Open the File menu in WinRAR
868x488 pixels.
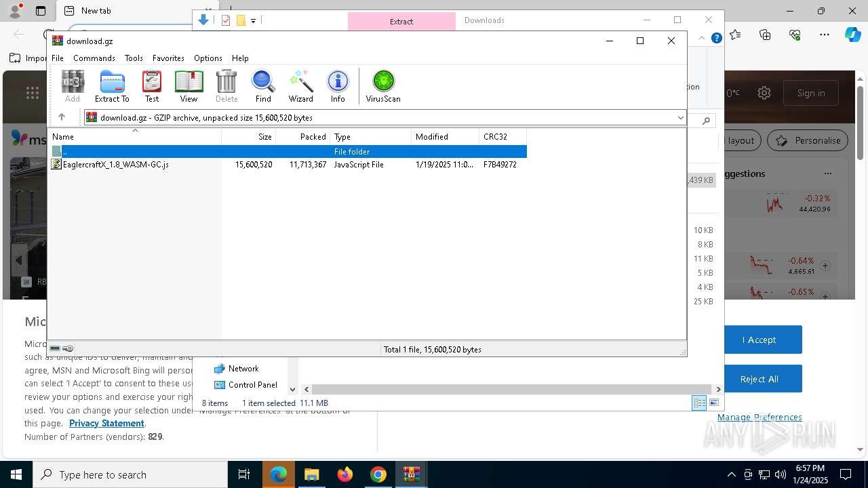58,58
